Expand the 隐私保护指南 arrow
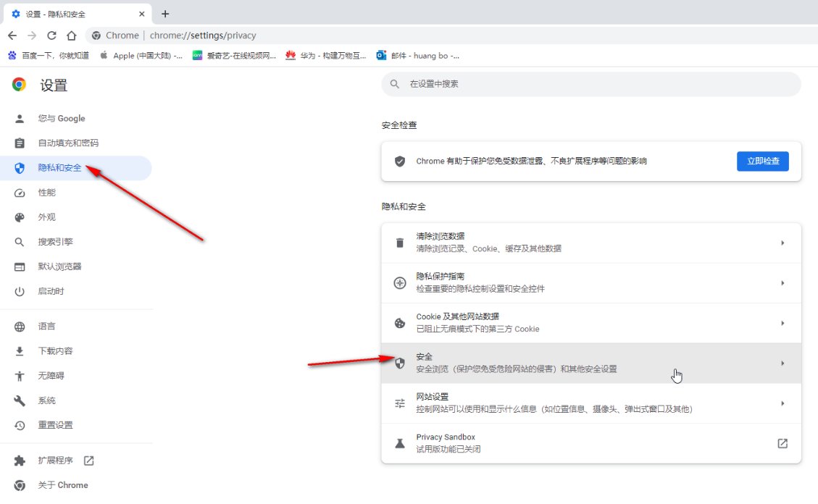 (x=782, y=283)
